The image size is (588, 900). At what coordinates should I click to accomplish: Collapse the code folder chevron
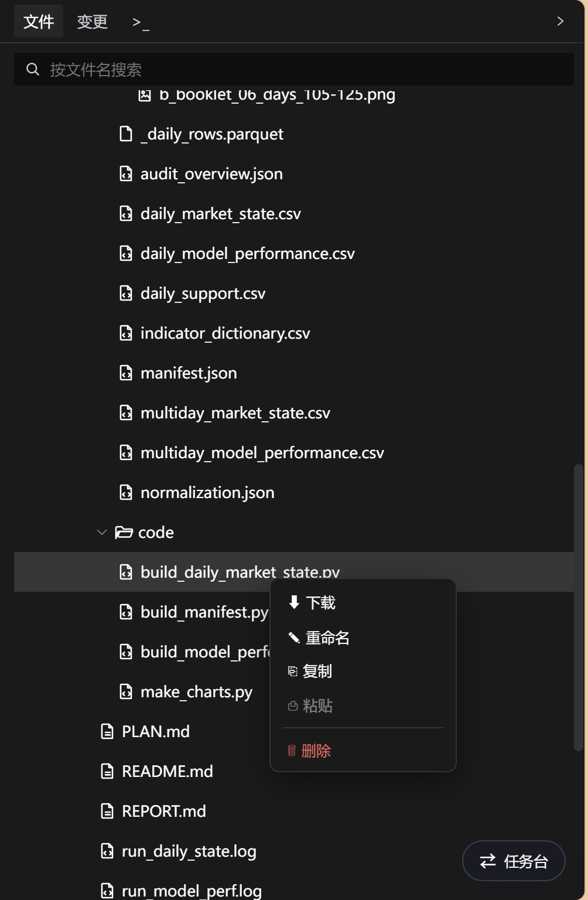tap(102, 532)
